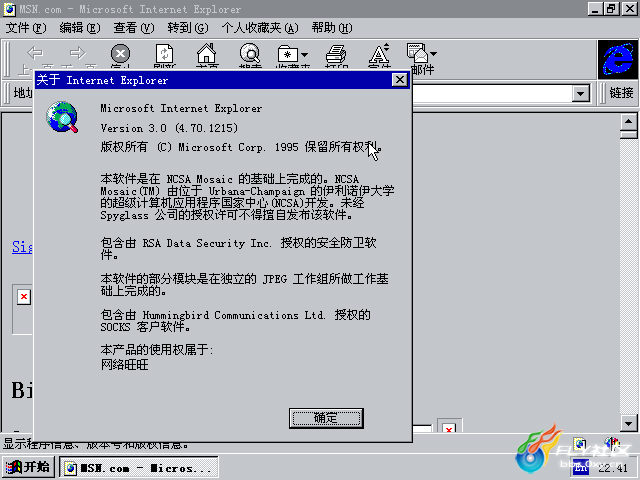640x480 pixels.
Task: Click the broken image icon on left page edge
Action: (24, 296)
